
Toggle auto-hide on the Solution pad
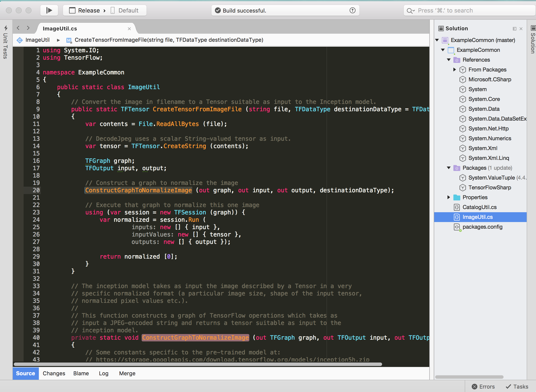tap(514, 28)
